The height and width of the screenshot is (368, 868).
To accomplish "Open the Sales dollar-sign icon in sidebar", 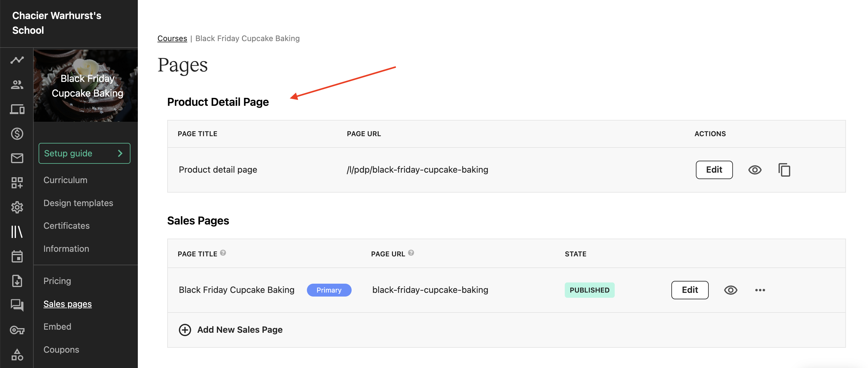I will pyautogui.click(x=17, y=134).
